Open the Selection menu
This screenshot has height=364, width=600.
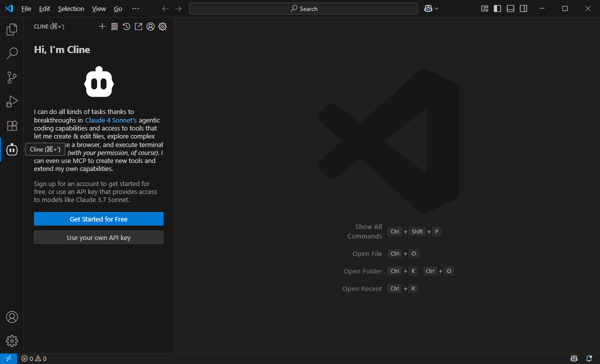click(71, 8)
